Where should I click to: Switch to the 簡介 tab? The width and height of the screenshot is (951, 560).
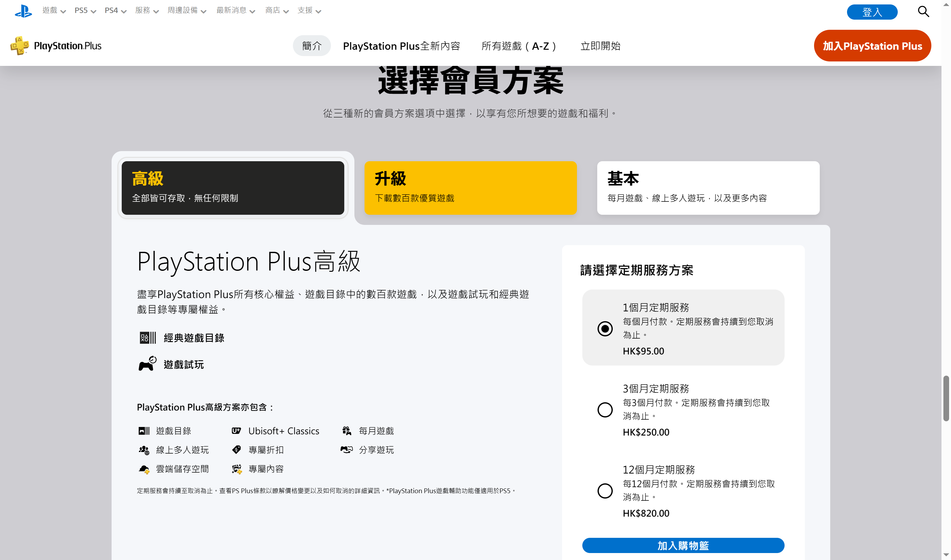pos(312,46)
